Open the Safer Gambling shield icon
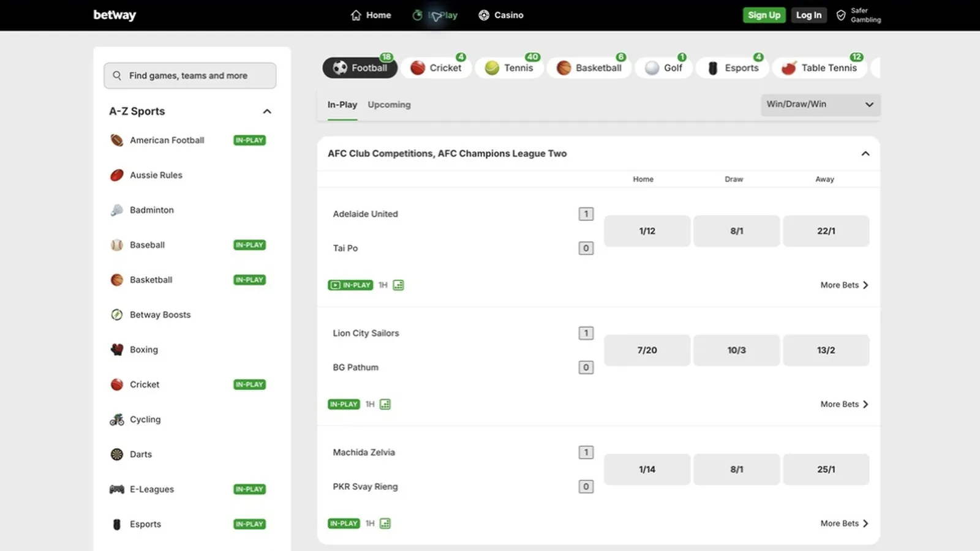The width and height of the screenshot is (980, 551). tap(841, 15)
